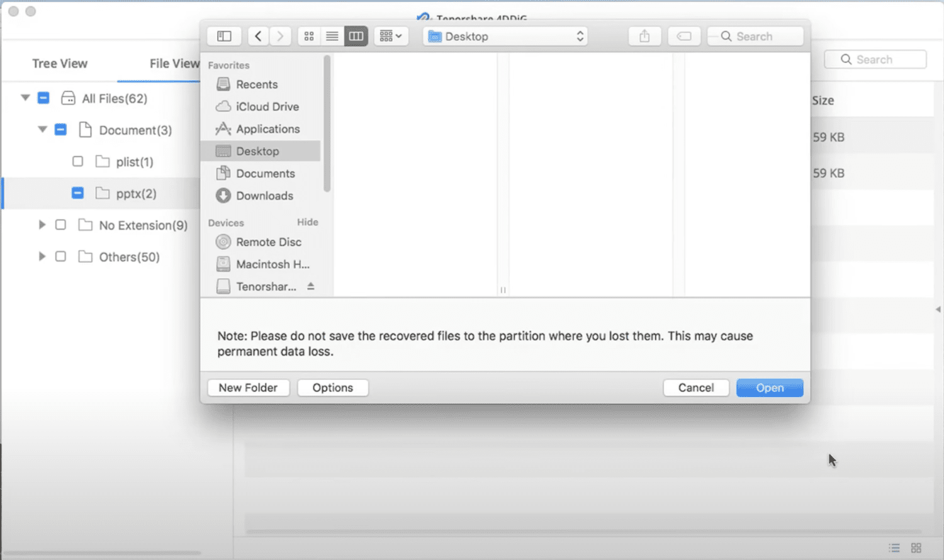This screenshot has width=944, height=560.
Task: Open the Desktop location dropdown
Action: click(505, 36)
